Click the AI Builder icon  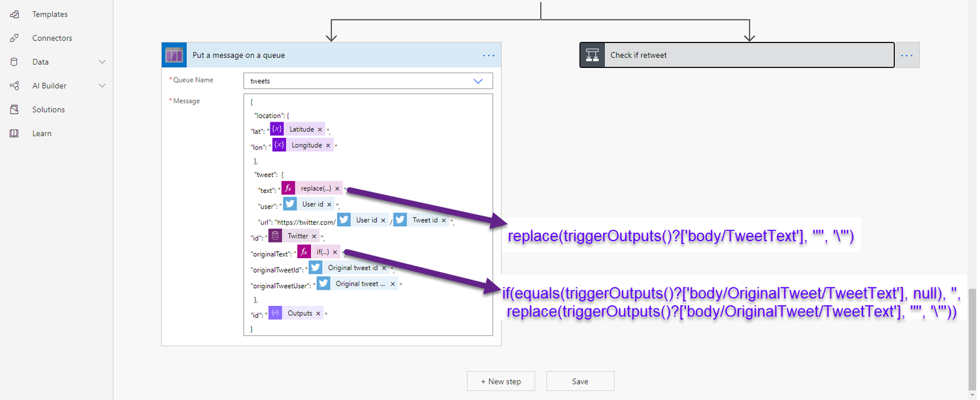pyautogui.click(x=14, y=86)
